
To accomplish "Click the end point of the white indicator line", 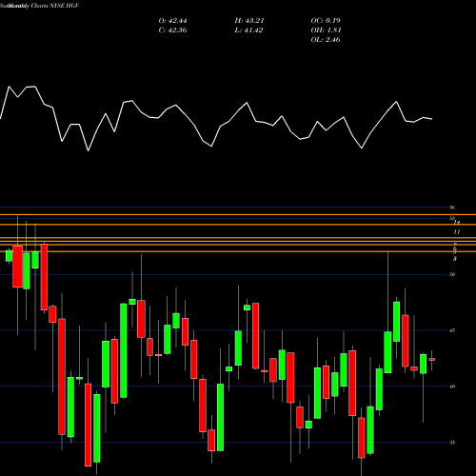I will [432, 119].
